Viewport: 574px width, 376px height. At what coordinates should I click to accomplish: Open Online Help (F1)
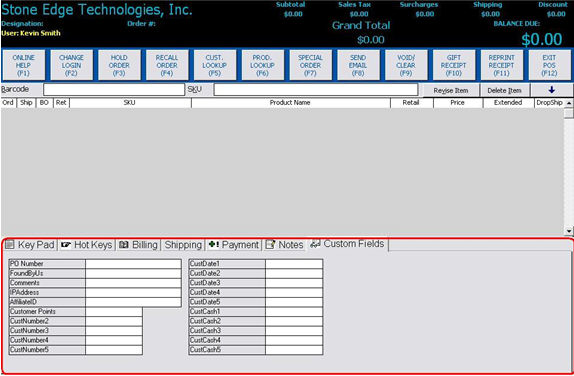(x=24, y=65)
